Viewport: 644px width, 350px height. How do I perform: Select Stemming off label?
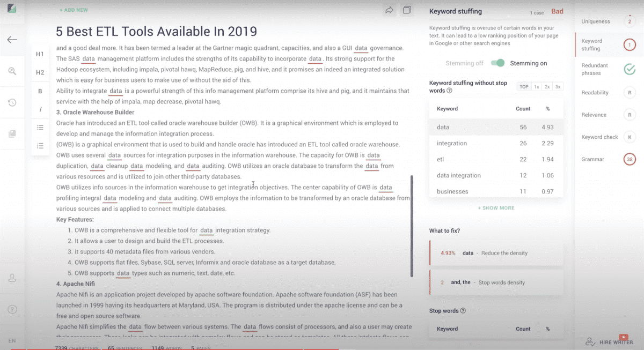[x=464, y=63]
